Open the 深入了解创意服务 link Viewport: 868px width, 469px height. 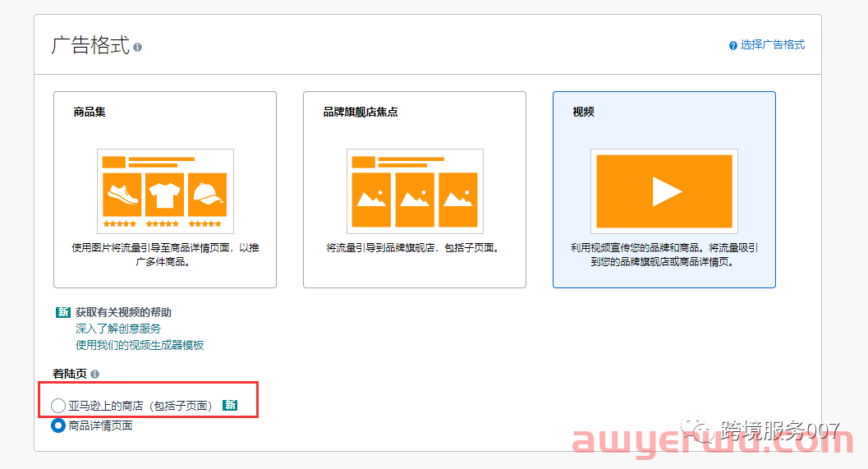click(x=118, y=329)
